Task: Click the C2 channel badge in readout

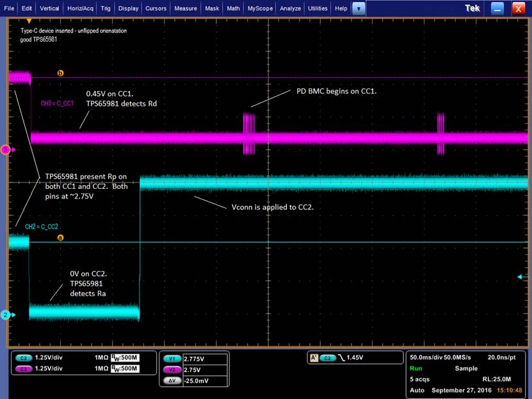Action: [x=24, y=358]
